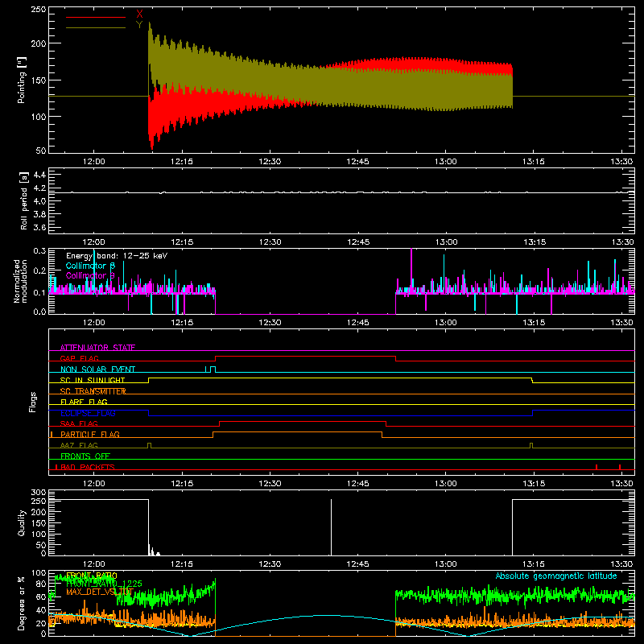Click the 'Quality' vertical axis title

pyautogui.click(x=22, y=522)
